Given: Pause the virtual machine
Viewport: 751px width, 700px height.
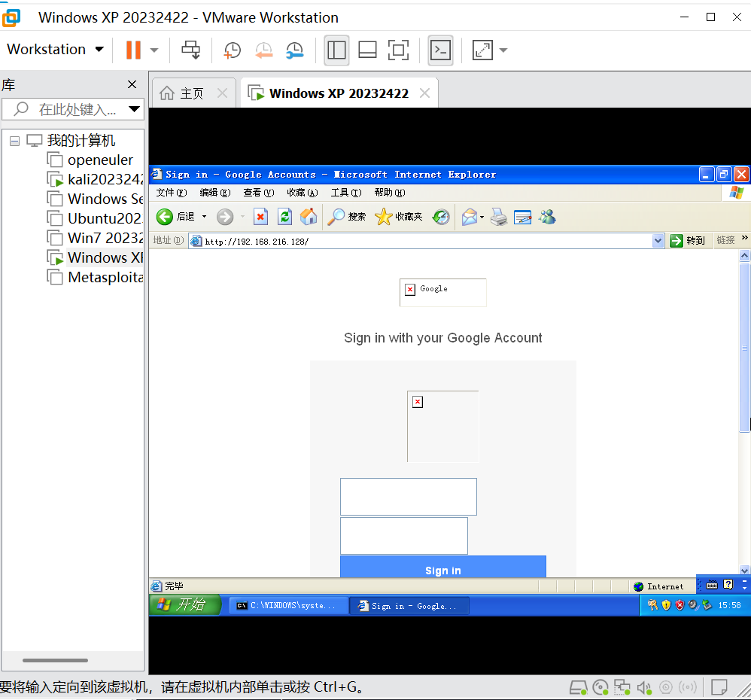Looking at the screenshot, I should pos(133,50).
